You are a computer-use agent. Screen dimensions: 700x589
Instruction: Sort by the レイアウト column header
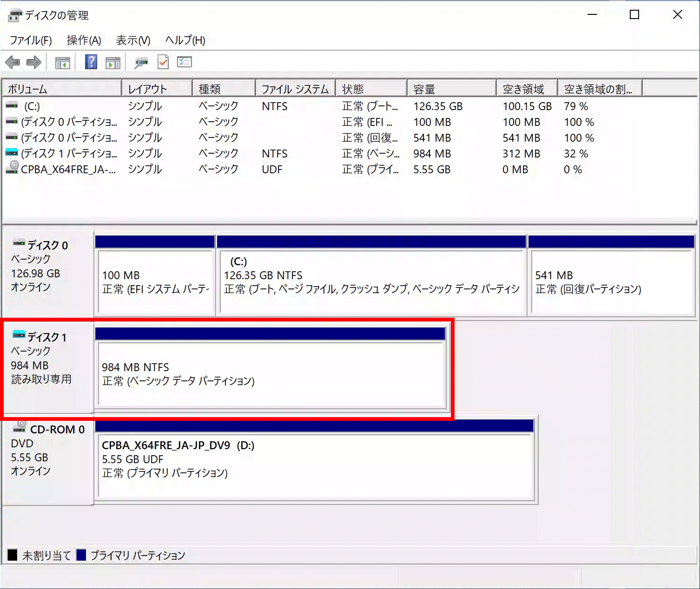click(157, 88)
